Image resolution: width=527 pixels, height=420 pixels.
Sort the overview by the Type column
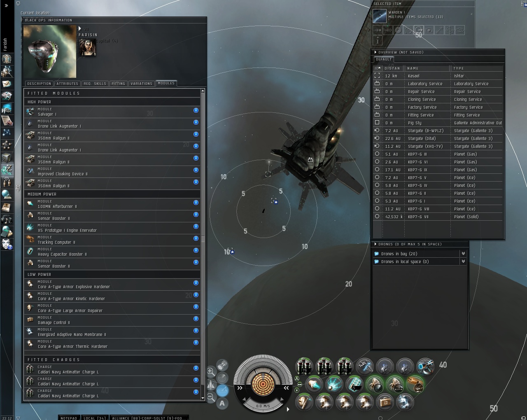pyautogui.click(x=477, y=68)
